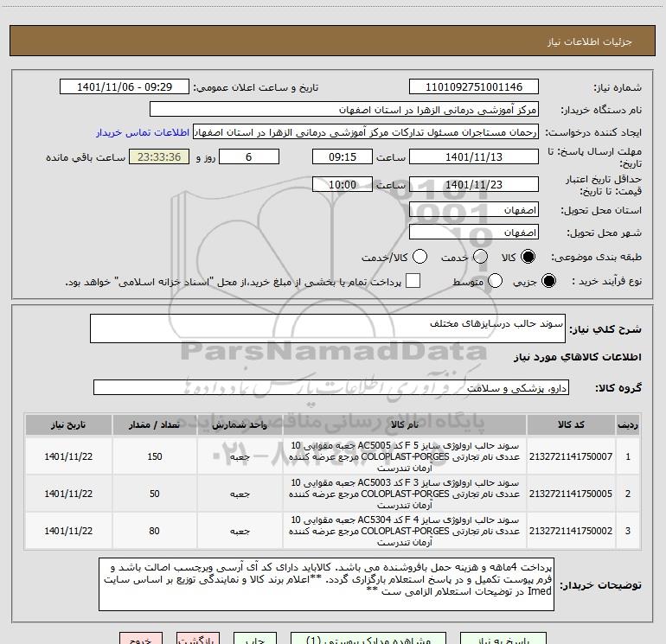This screenshot has width=666, height=644.
Task: Click the اطلاعات کالاهای مورد نیاز section heading
Action: pyautogui.click(x=577, y=357)
